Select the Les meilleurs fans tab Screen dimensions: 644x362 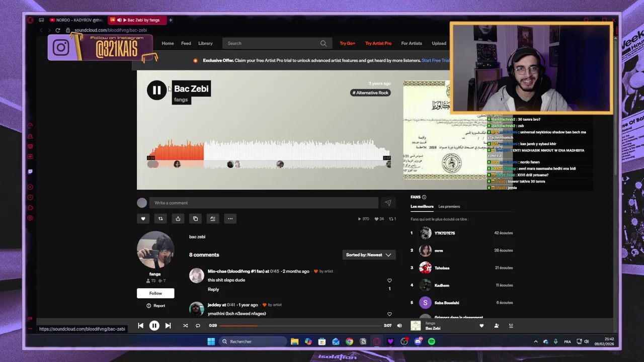coord(422,207)
